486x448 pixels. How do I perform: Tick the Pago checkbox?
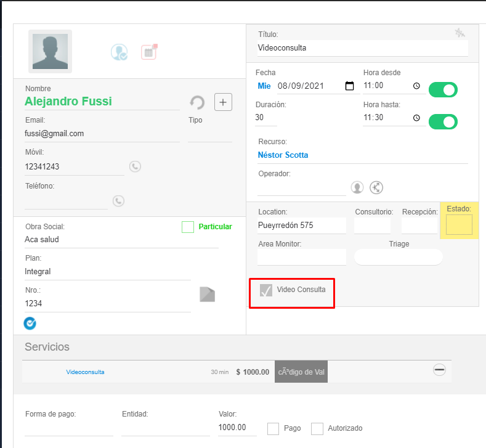273,428
